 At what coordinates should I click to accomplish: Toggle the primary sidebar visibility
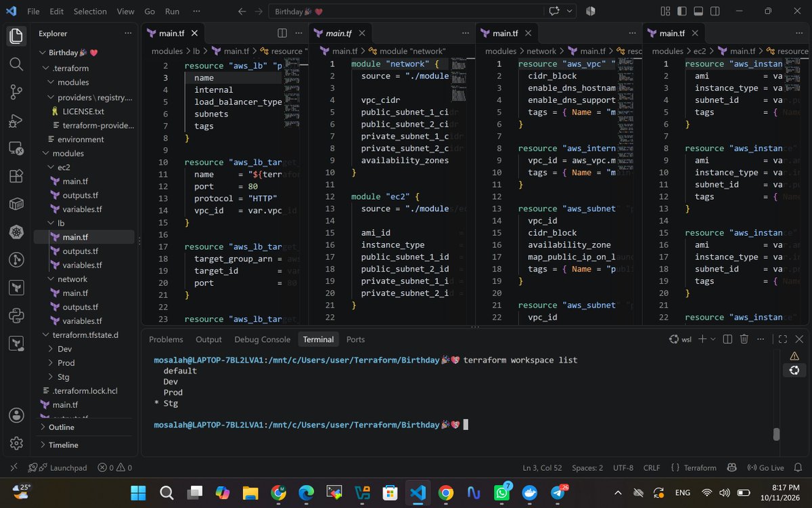click(x=682, y=11)
